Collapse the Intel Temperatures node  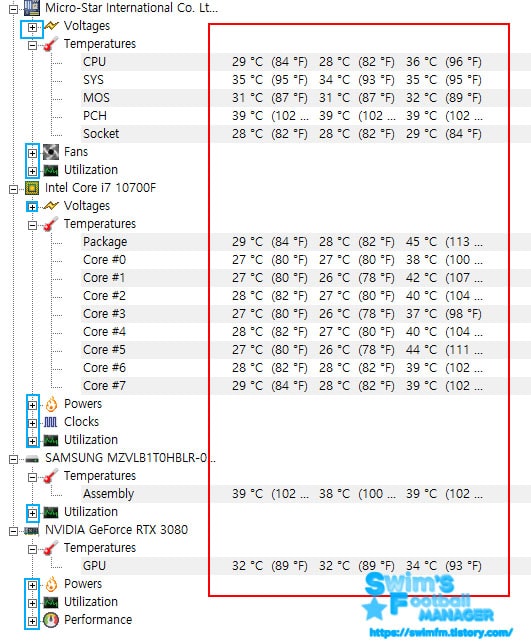32,225
